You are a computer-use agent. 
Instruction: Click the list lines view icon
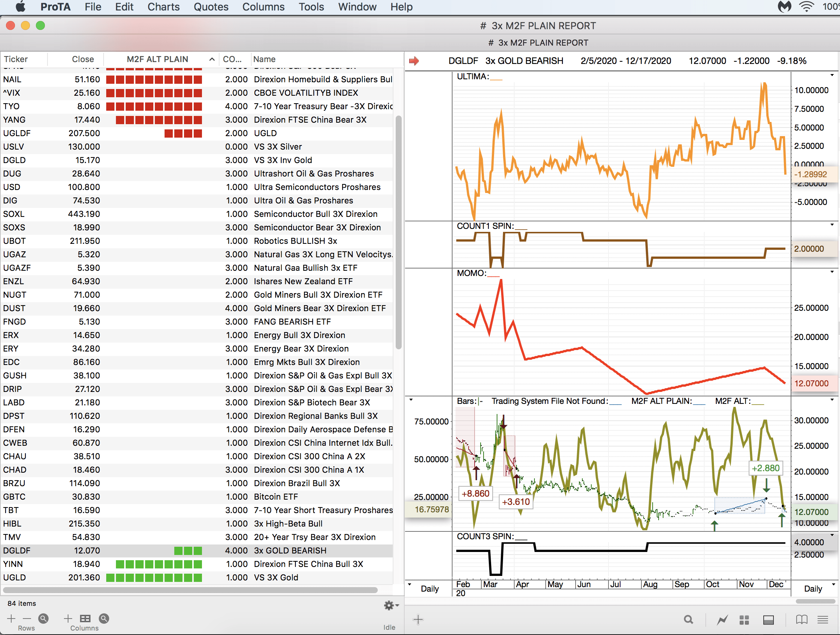(x=823, y=620)
